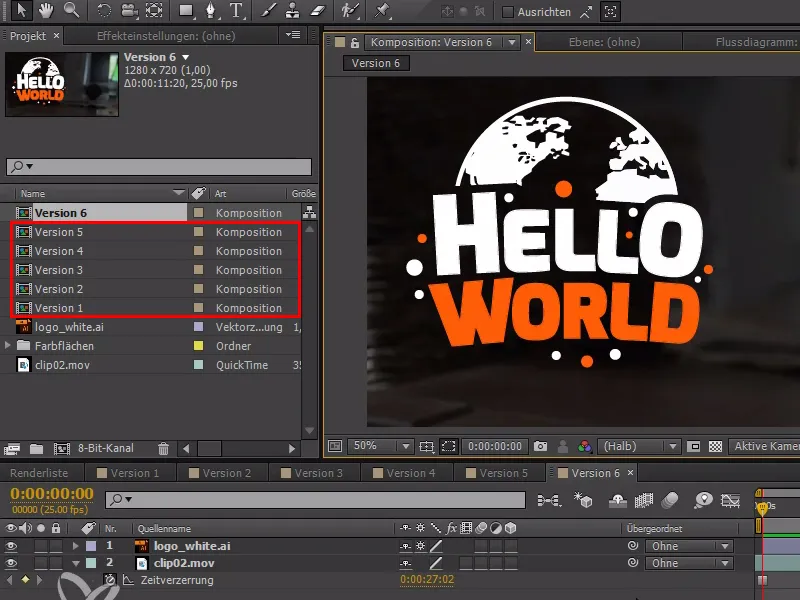Image resolution: width=800 pixels, height=600 pixels.
Task: Take a snapshot with the camera icon
Action: (540, 447)
